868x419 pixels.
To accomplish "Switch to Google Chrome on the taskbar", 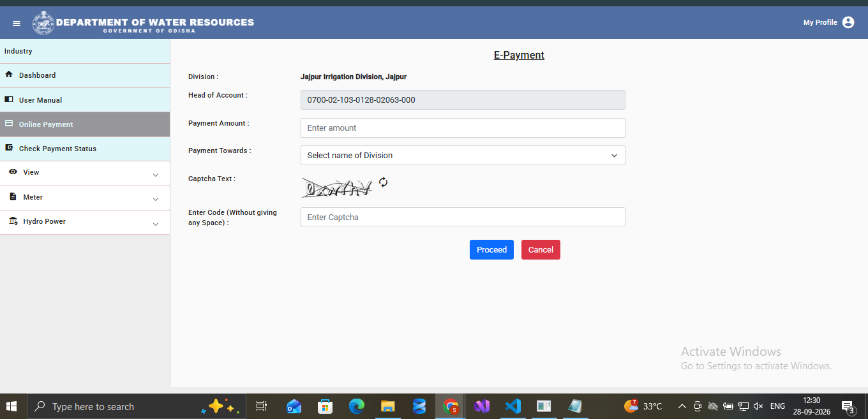I will [x=451, y=406].
